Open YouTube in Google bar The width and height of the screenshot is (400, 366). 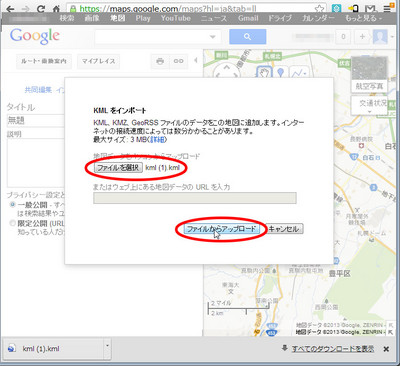click(x=176, y=18)
